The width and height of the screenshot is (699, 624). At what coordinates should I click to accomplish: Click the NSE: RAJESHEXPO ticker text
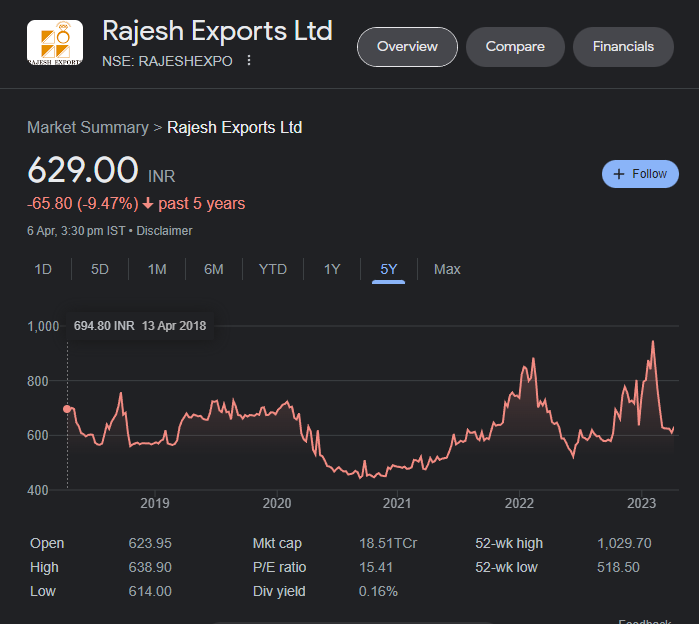[x=167, y=61]
